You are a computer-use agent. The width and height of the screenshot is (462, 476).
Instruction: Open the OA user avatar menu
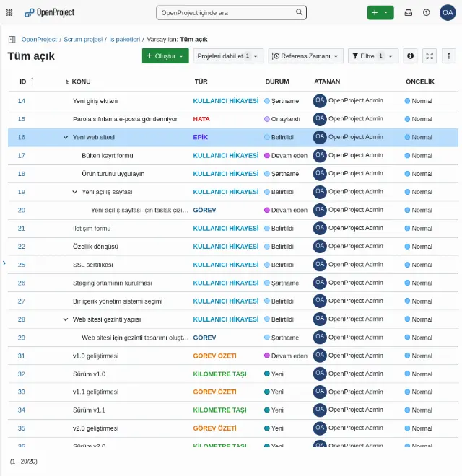coord(448,13)
